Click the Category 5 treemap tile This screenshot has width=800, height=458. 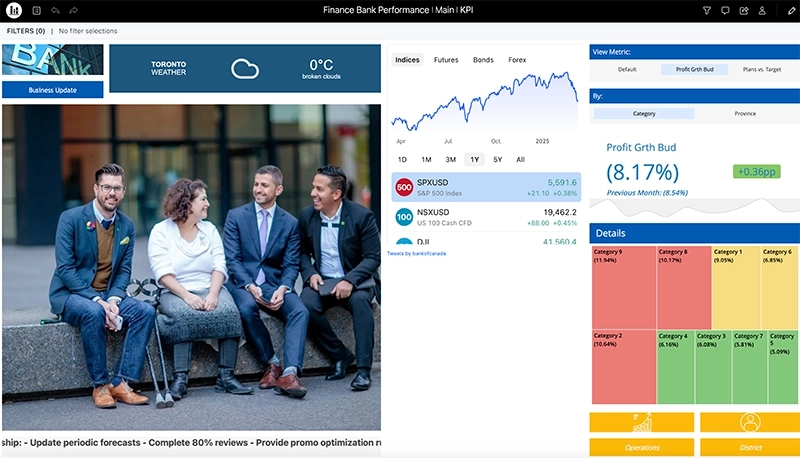[783, 367]
